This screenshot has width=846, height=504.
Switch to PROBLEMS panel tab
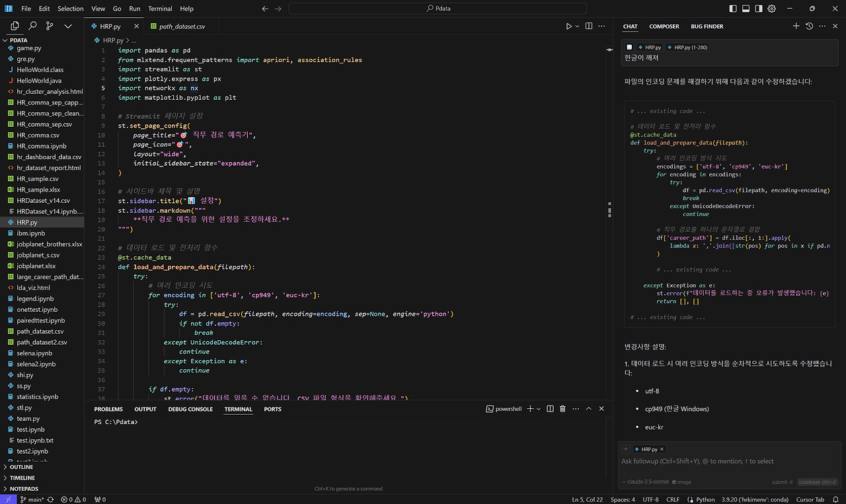[x=108, y=409]
